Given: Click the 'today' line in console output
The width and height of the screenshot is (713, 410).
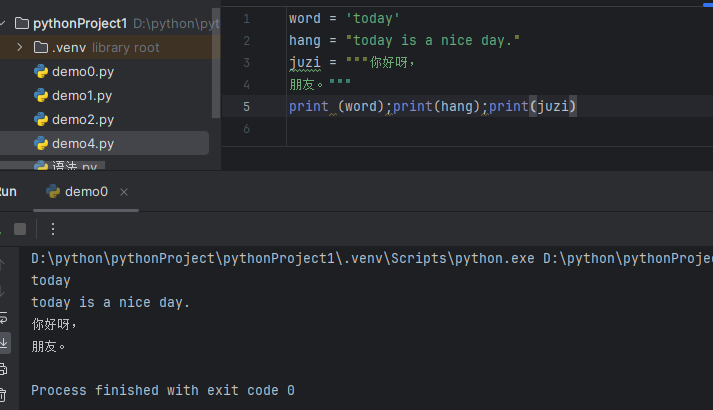Looking at the screenshot, I should point(50,280).
